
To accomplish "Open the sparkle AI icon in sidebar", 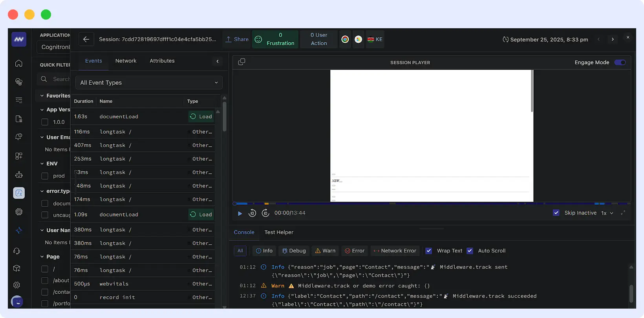I will (19, 231).
